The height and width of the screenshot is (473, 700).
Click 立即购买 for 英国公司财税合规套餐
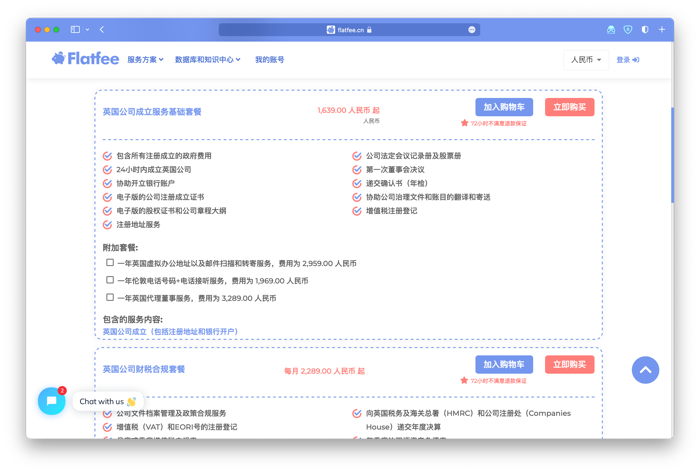[569, 364]
